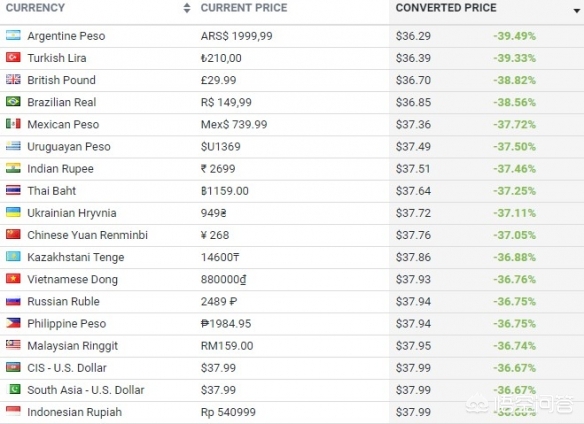Select the Malaysian Ringgit currency name
This screenshot has height=424, width=584.
click(73, 346)
